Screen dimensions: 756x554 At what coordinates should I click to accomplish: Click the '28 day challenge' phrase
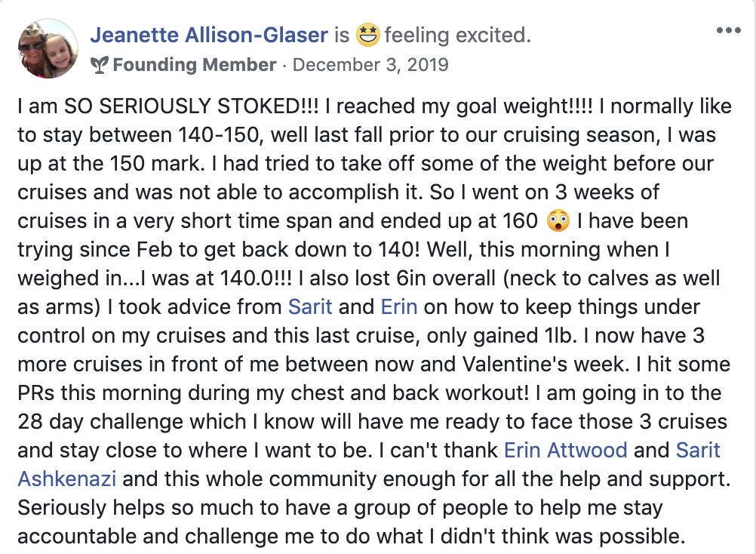pos(132,421)
